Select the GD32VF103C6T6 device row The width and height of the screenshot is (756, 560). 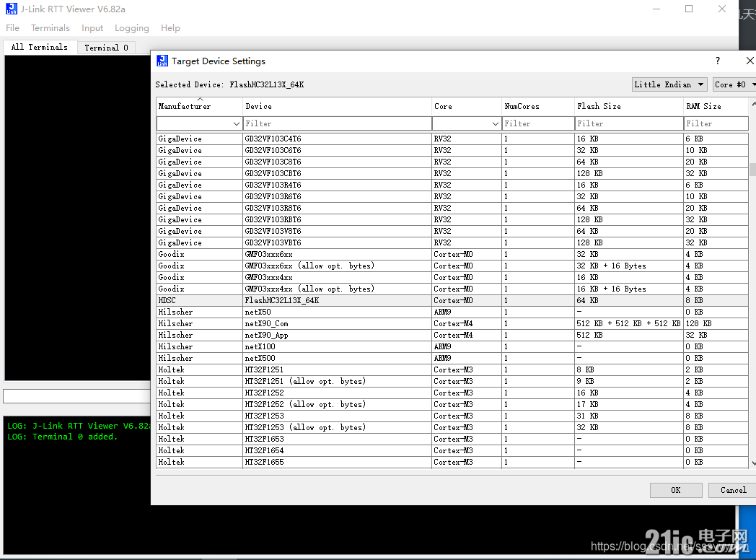coord(452,151)
